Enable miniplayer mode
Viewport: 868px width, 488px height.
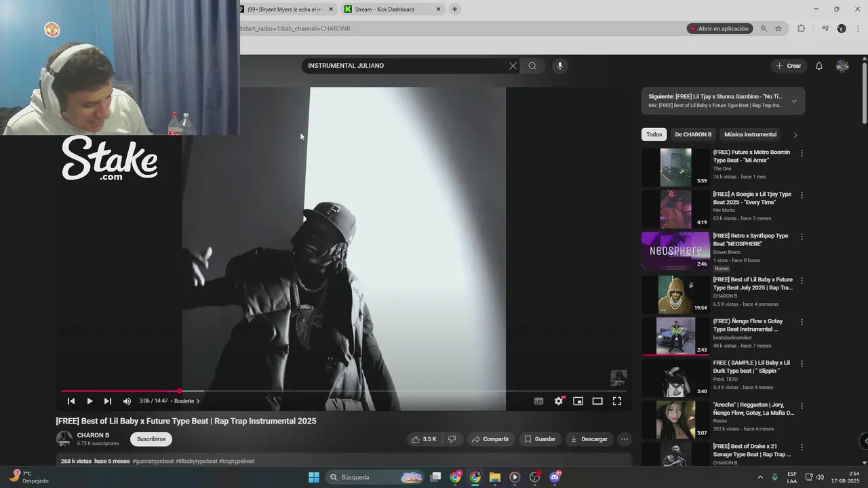pos(578,401)
